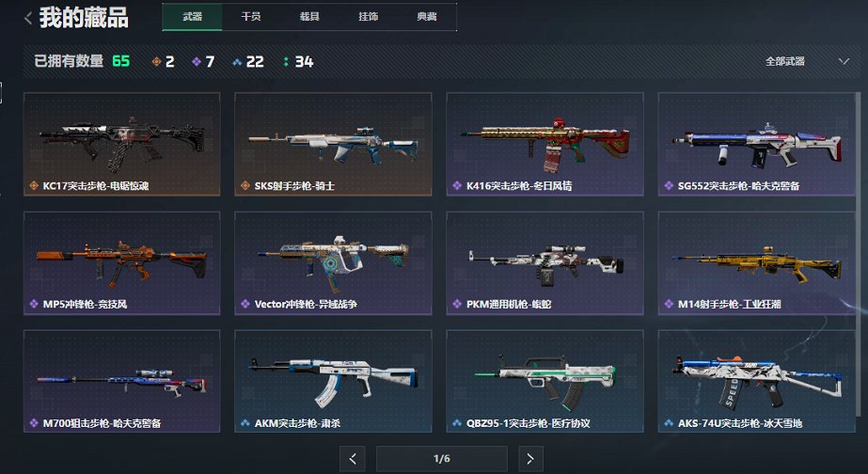Viewport: 868px width, 474px height.
Task: Click the orange legendary rarity count icon
Action: (x=157, y=61)
